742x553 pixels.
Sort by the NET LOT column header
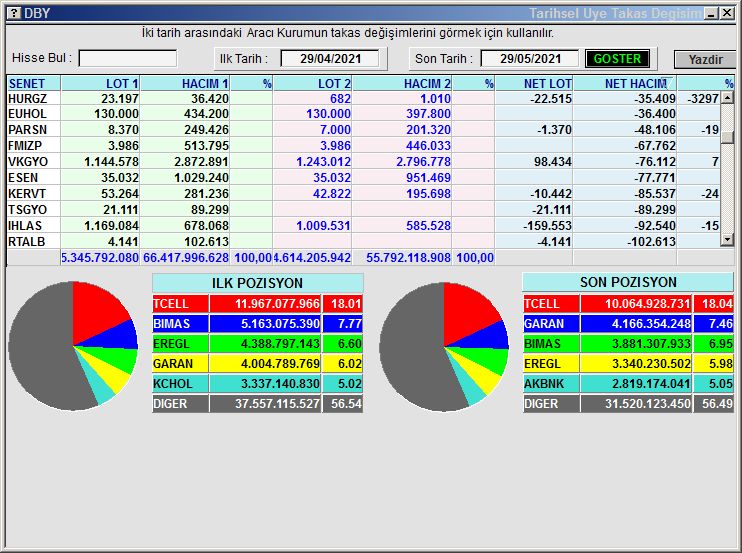pos(534,83)
